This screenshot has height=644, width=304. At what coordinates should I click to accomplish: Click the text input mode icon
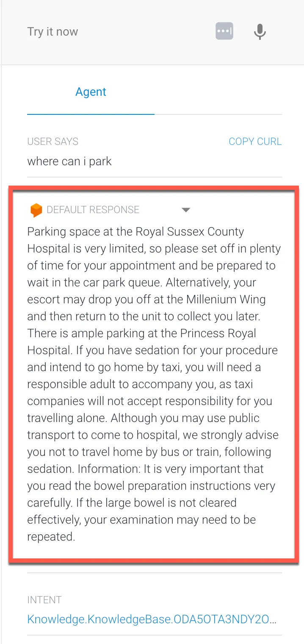tap(224, 32)
